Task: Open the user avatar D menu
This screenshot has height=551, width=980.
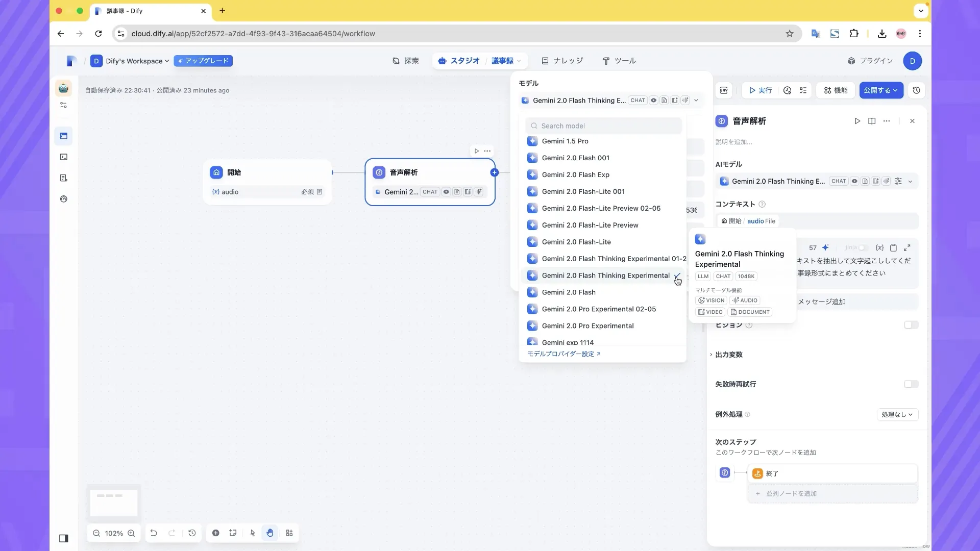Action: [x=912, y=61]
